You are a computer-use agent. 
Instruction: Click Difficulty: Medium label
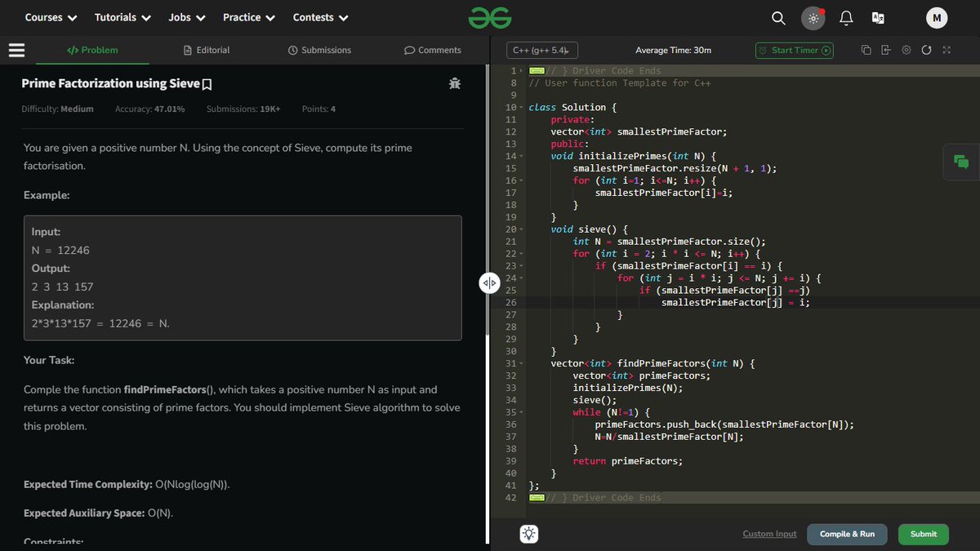click(x=57, y=109)
